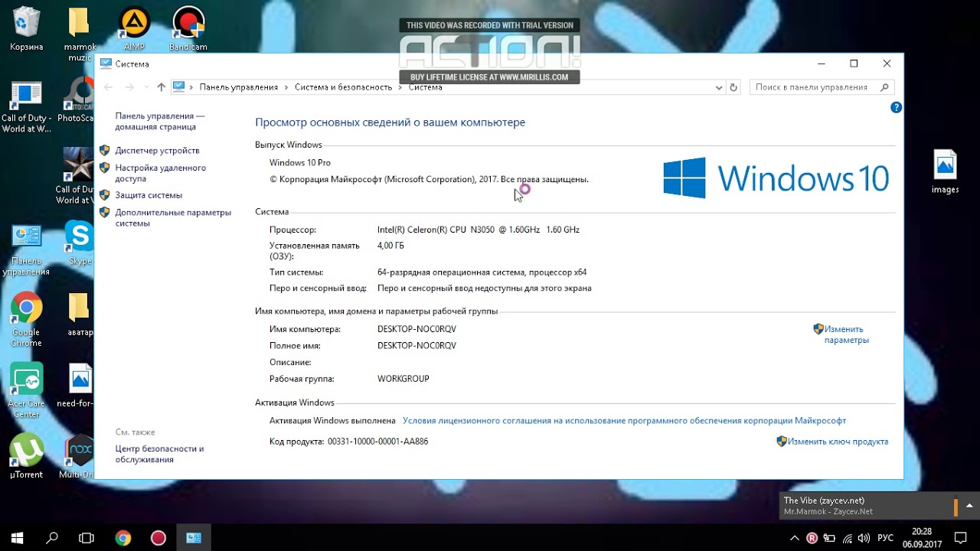Switch the РУС input language indicator
The image size is (980, 551).
pos(885,538)
